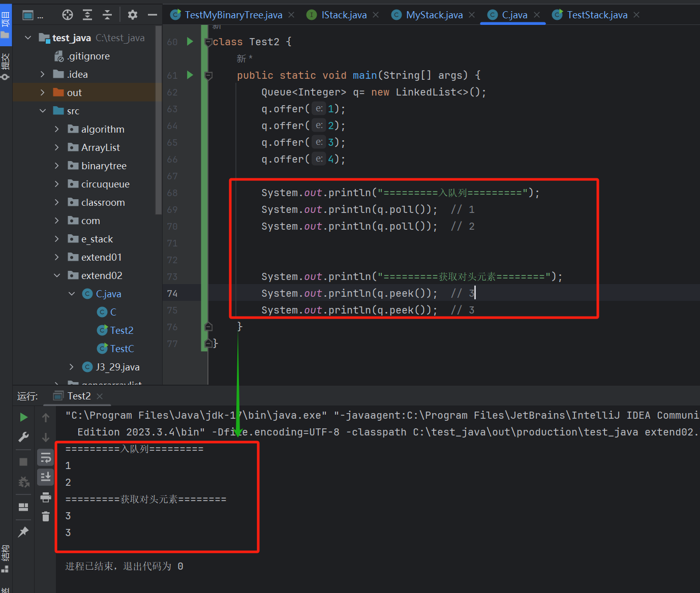Viewport: 700px width, 593px height.
Task: Close the TestStack.java tab
Action: pos(636,15)
